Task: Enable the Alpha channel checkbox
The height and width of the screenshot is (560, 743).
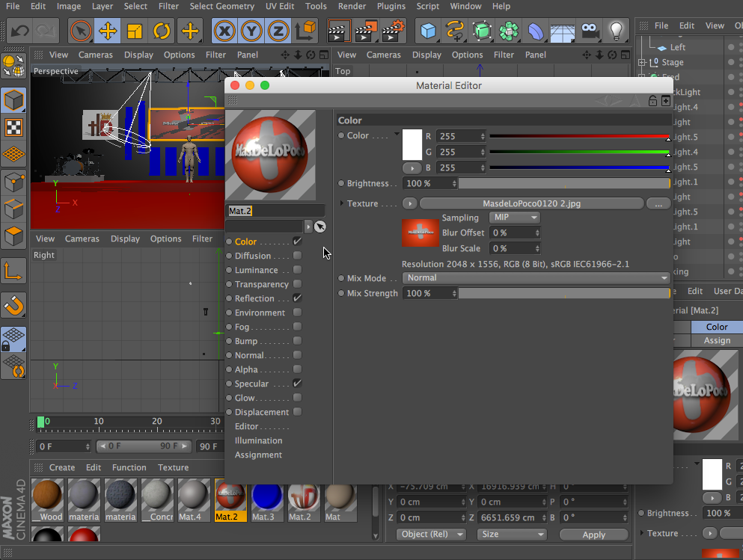Action: [298, 369]
